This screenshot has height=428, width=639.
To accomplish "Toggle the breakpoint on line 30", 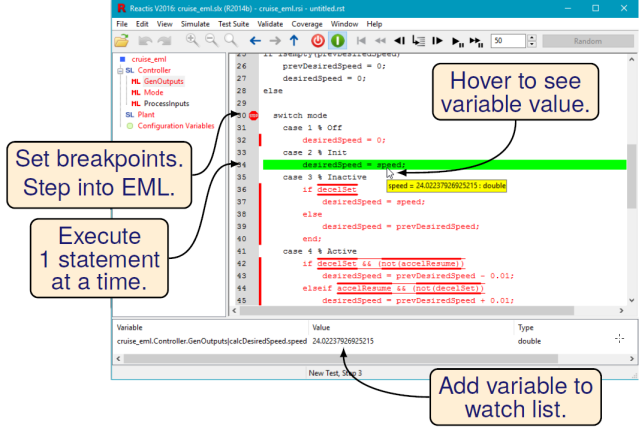I will click(x=256, y=115).
